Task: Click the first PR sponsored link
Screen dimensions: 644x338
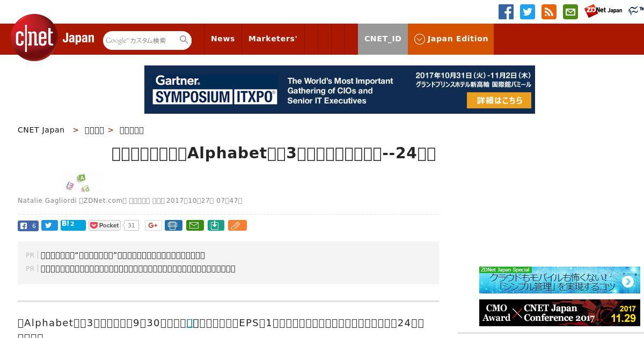Action: click(123, 255)
